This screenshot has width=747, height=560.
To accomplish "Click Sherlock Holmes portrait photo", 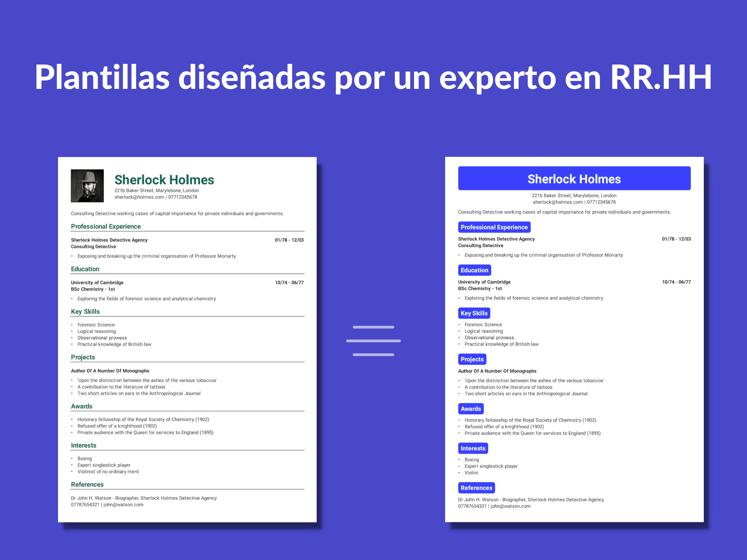I will tap(87, 185).
